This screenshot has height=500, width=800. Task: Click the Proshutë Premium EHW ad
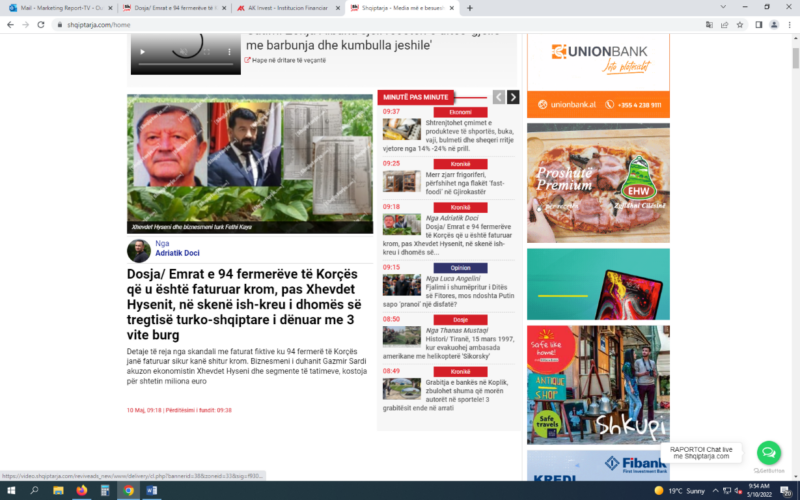[x=598, y=183]
